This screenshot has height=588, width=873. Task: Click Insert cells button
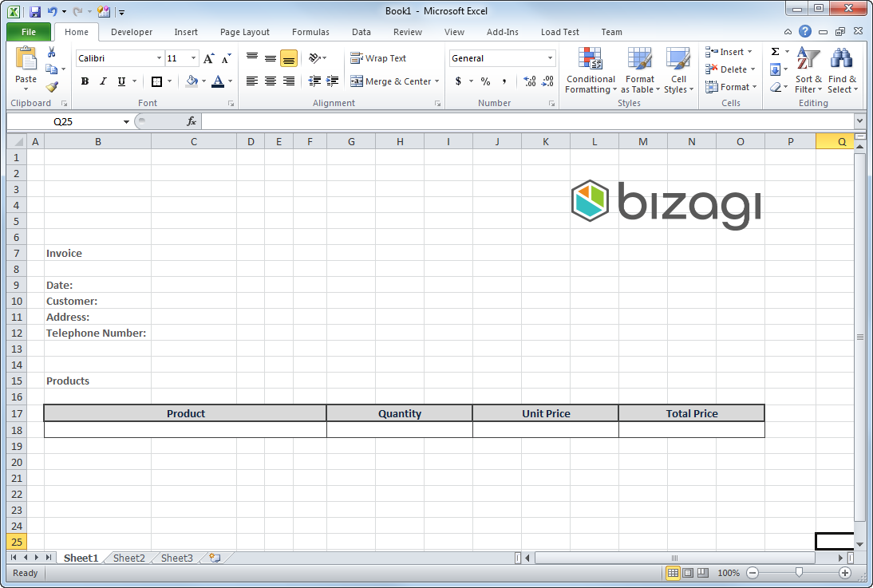pos(729,52)
